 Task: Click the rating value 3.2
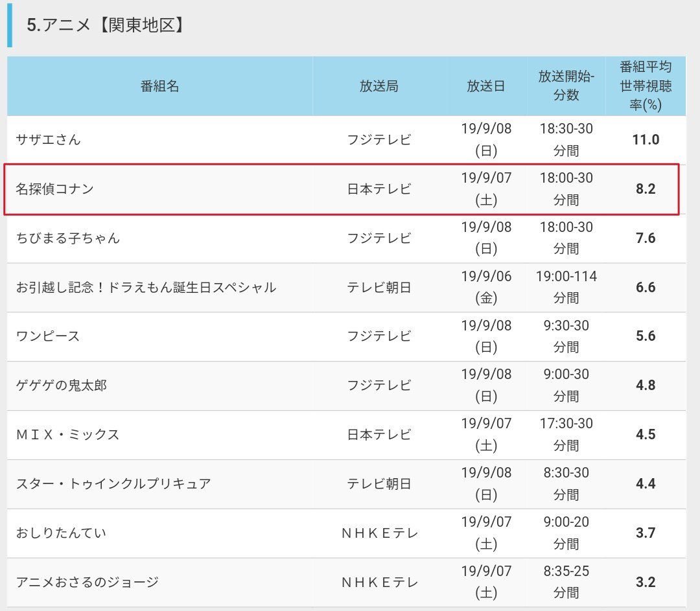646,582
